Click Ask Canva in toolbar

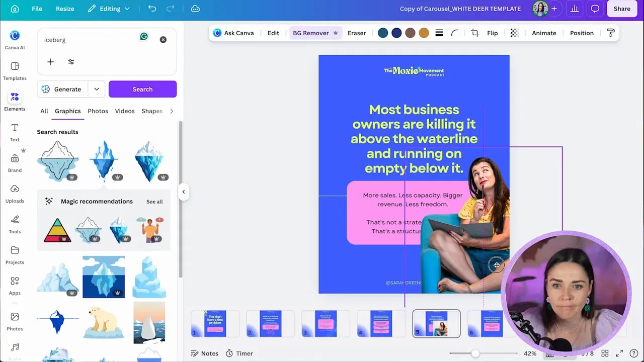coord(234,33)
